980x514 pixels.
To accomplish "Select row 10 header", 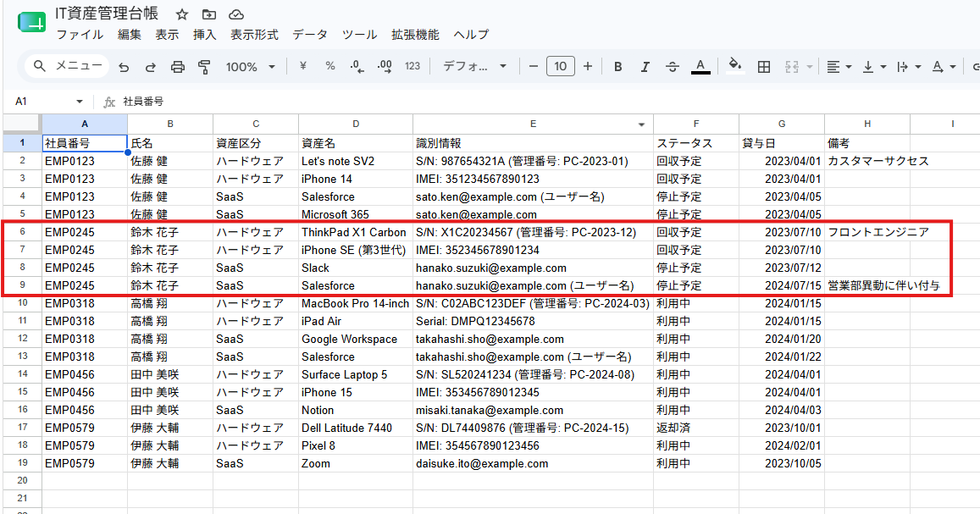I will (x=23, y=303).
